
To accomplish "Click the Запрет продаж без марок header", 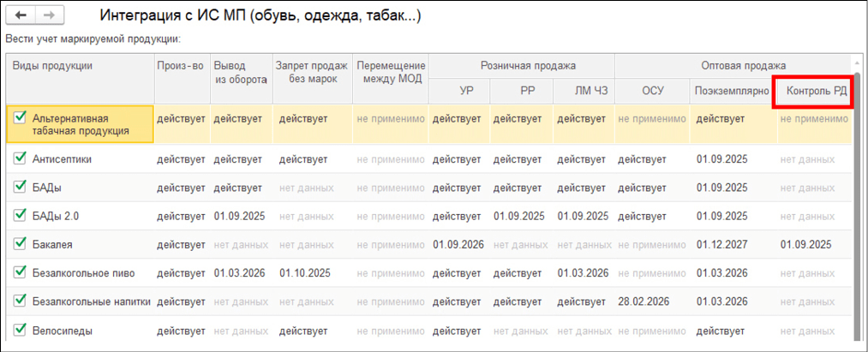I will click(310, 72).
